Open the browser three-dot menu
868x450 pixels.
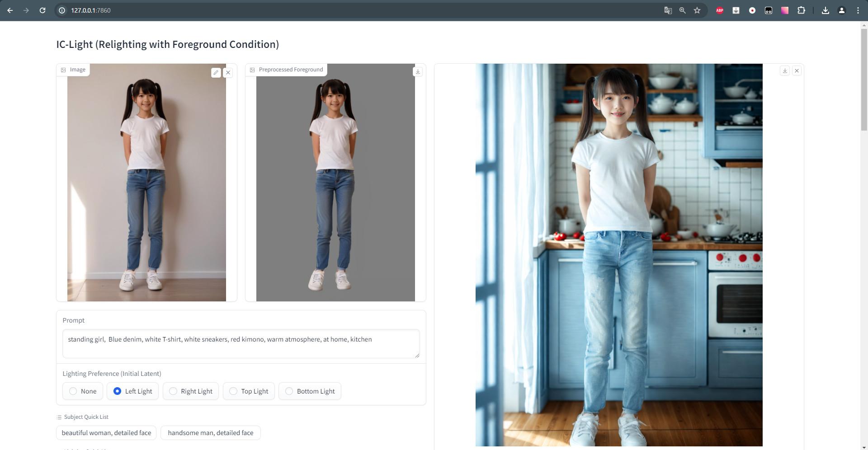tap(858, 10)
